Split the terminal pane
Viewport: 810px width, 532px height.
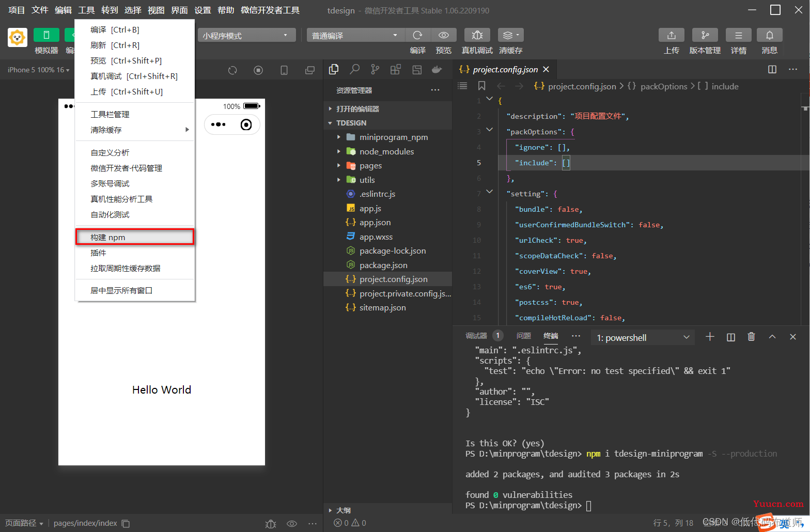click(x=731, y=337)
